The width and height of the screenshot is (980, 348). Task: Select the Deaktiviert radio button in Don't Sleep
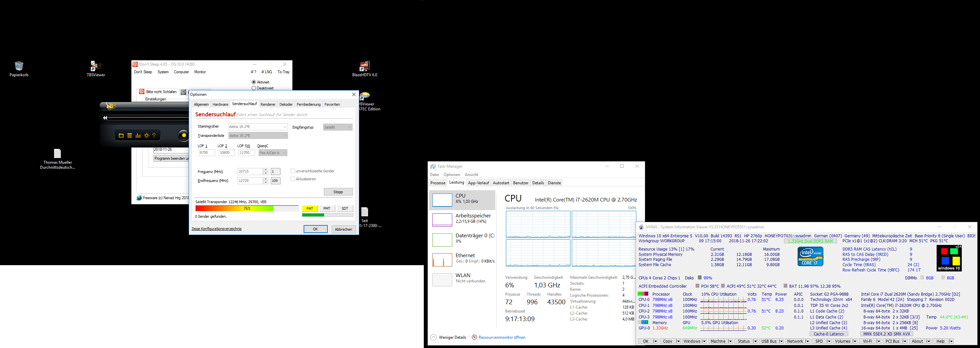pyautogui.click(x=254, y=88)
